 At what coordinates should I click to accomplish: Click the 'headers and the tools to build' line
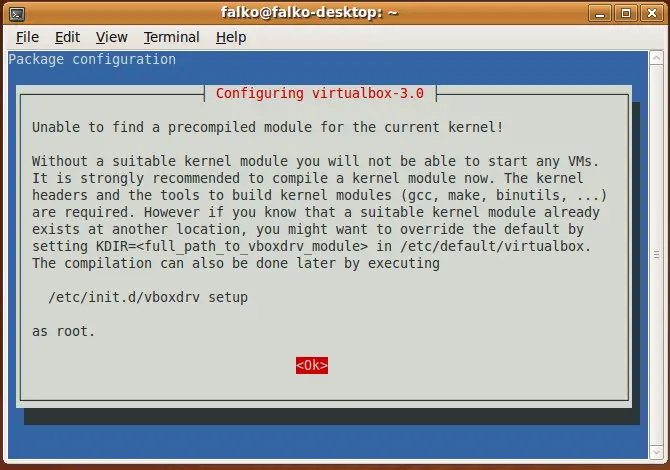pos(320,195)
